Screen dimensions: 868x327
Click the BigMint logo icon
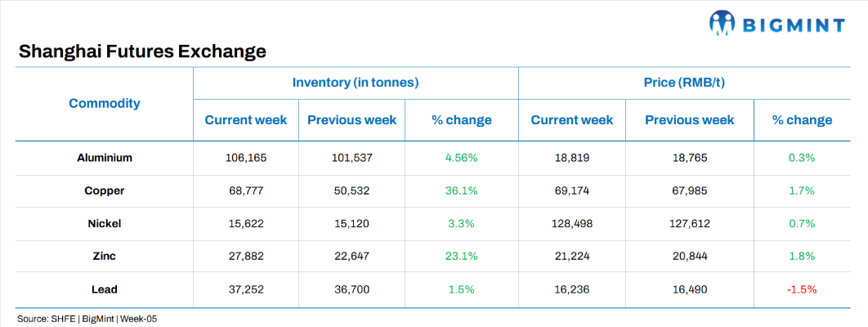click(723, 25)
